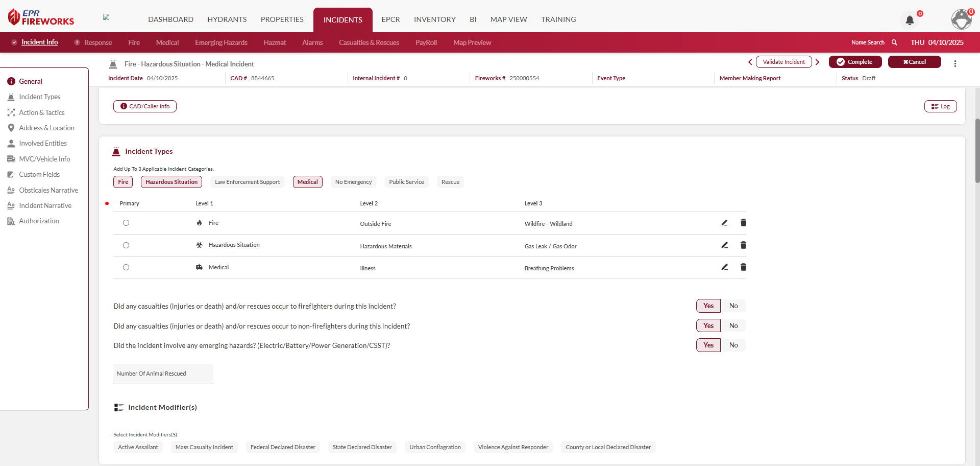This screenshot has height=466, width=980.
Task: Choose No for firefighter casualties question
Action: pos(733,306)
